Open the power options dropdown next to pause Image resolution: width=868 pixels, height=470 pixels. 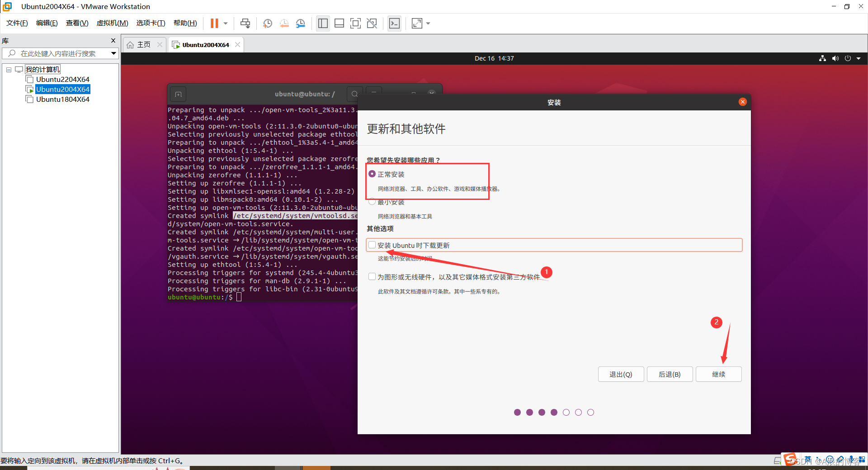(226, 23)
